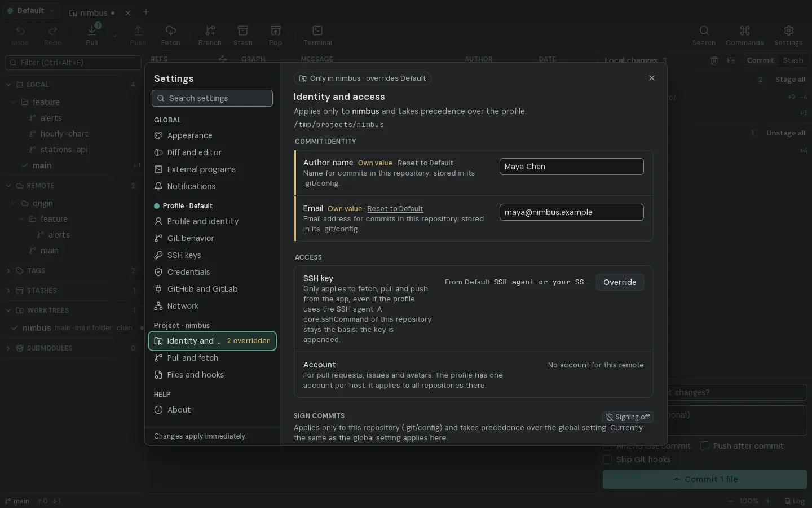Switch to the Commit tab
The image size is (812, 508).
[760, 60]
